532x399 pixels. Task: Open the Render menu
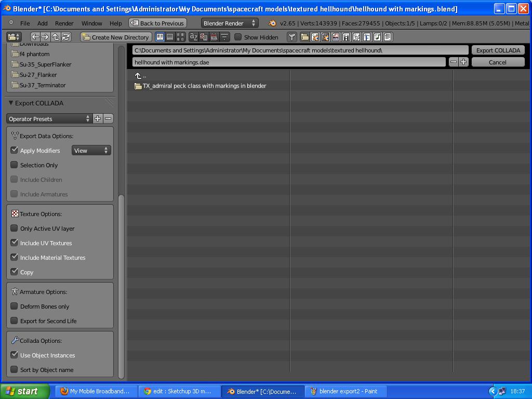64,23
